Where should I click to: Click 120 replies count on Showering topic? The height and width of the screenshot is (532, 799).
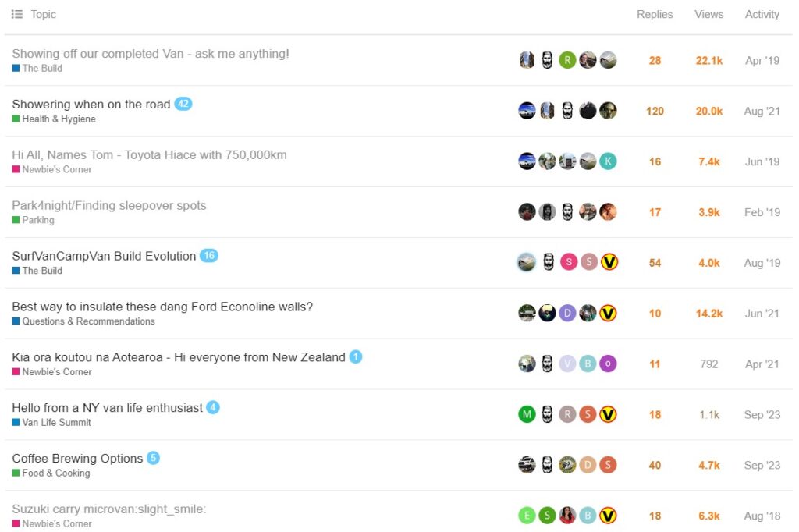tap(655, 111)
